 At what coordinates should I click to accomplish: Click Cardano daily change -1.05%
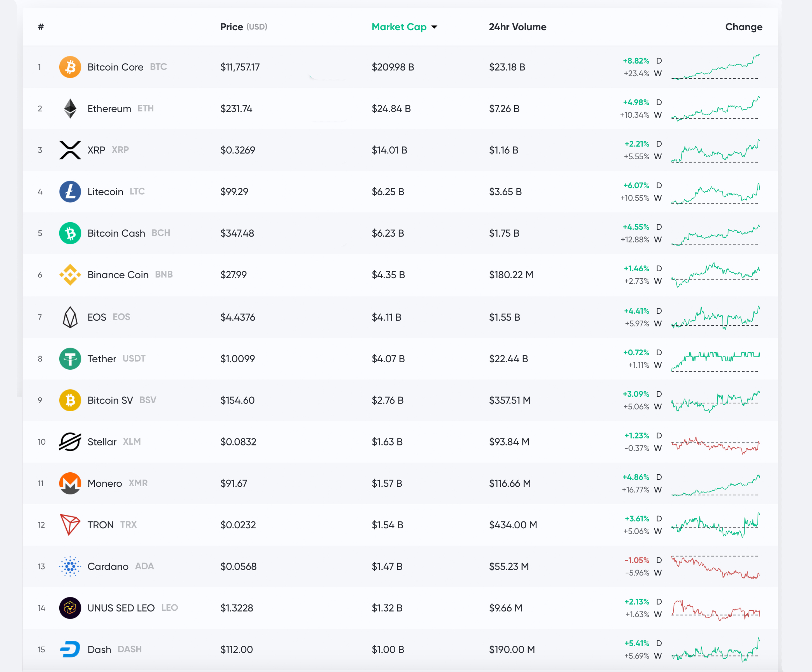637,560
